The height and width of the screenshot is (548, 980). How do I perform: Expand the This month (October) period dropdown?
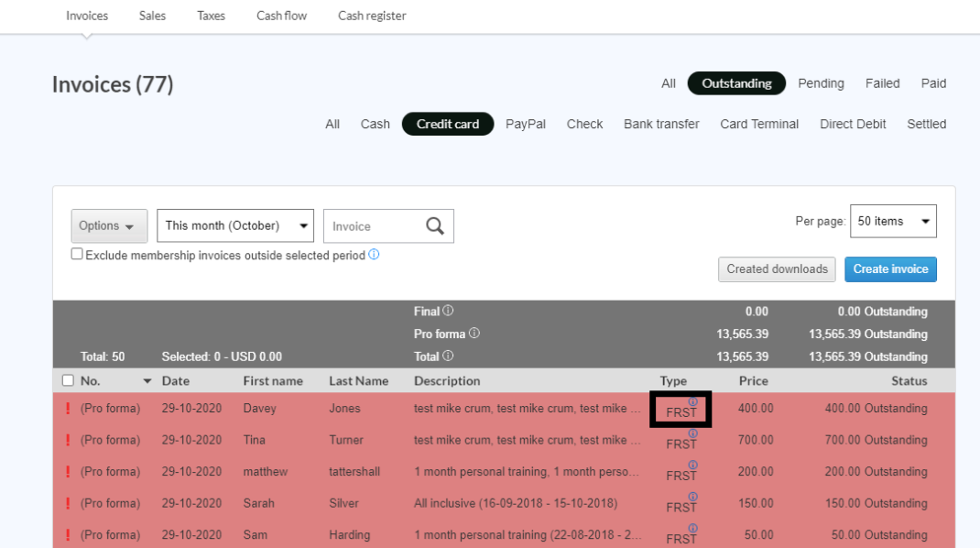[x=235, y=226]
